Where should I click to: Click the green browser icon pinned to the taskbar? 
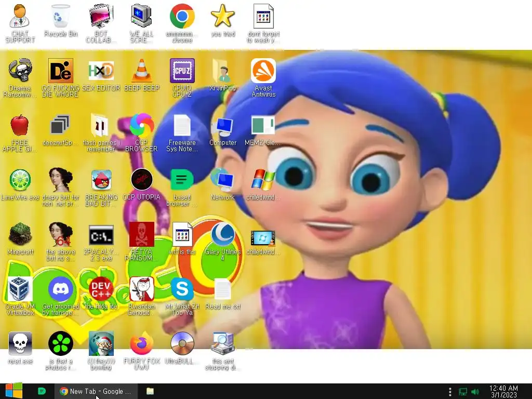point(42,391)
